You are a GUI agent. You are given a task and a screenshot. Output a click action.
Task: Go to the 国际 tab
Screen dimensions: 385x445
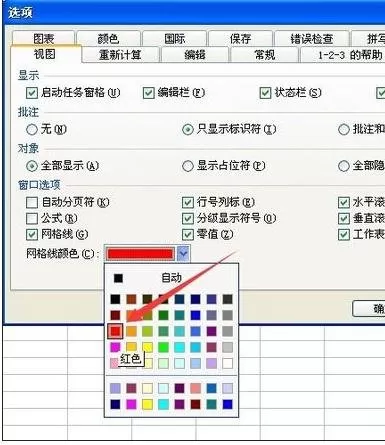point(174,38)
